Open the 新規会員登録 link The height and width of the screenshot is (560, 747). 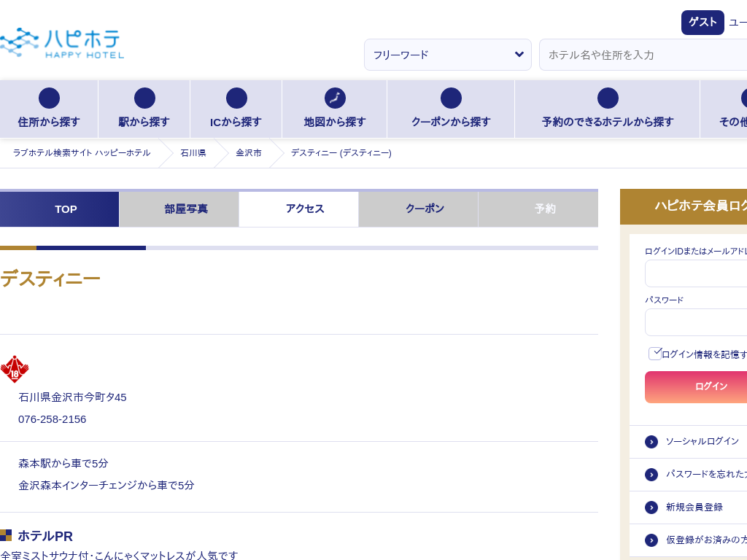point(694,507)
